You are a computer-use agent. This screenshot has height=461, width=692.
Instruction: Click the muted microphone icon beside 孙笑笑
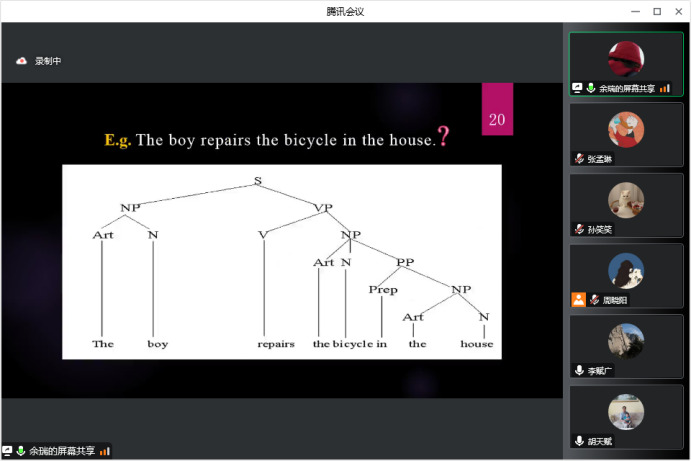click(x=578, y=229)
